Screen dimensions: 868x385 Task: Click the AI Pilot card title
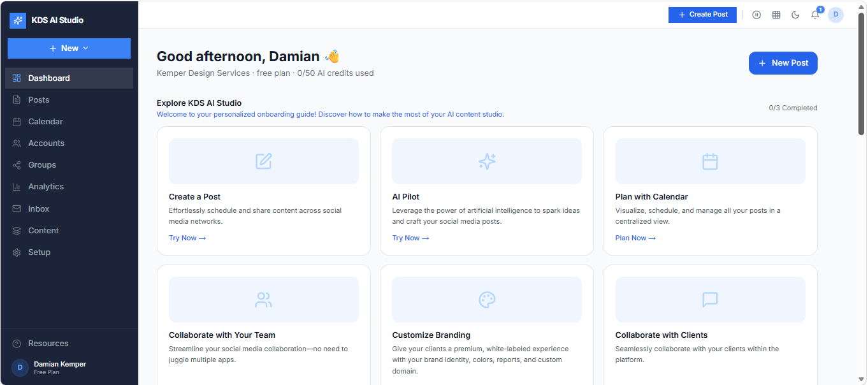click(x=406, y=197)
